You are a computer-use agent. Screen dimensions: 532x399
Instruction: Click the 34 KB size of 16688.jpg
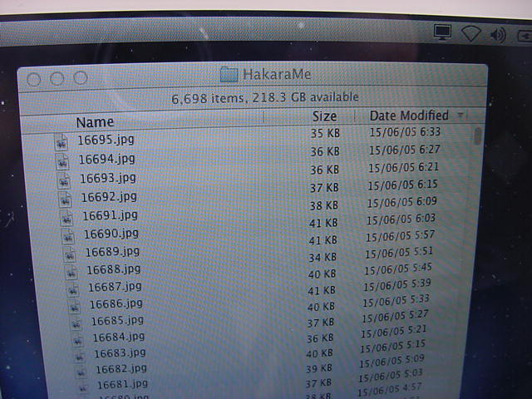click(x=323, y=257)
